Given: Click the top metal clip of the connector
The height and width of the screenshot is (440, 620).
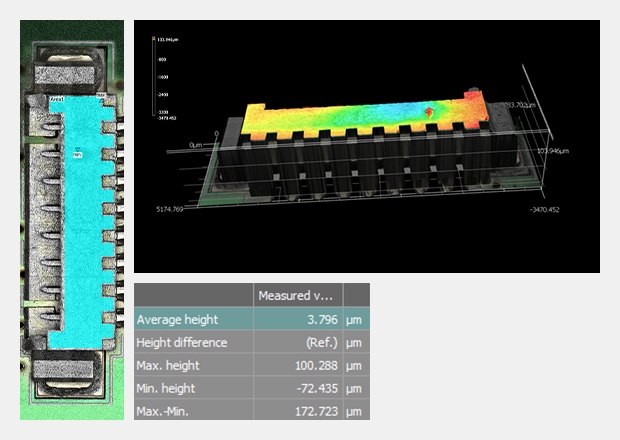Looking at the screenshot, I should pyautogui.click(x=72, y=72).
